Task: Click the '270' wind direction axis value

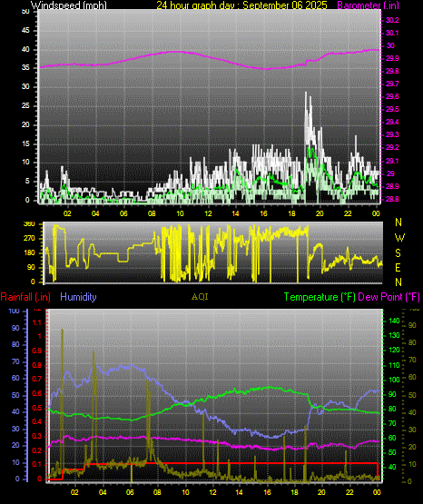Action: click(x=29, y=239)
